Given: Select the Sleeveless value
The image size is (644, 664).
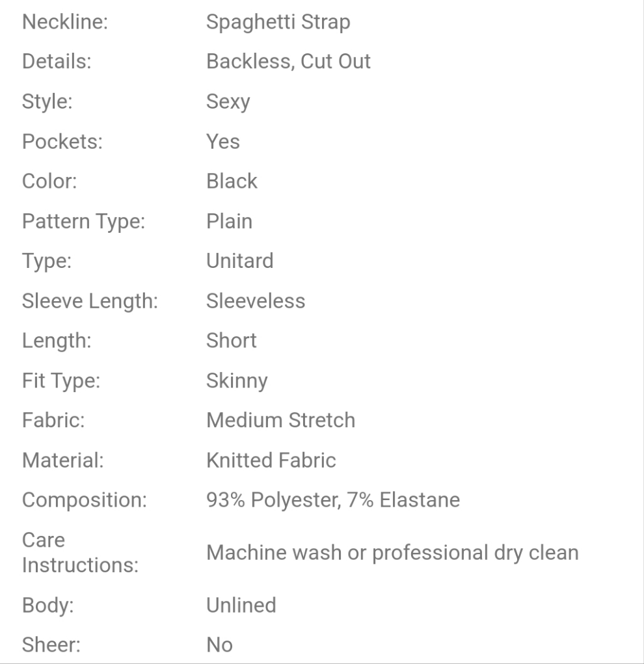Looking at the screenshot, I should pos(256,300).
